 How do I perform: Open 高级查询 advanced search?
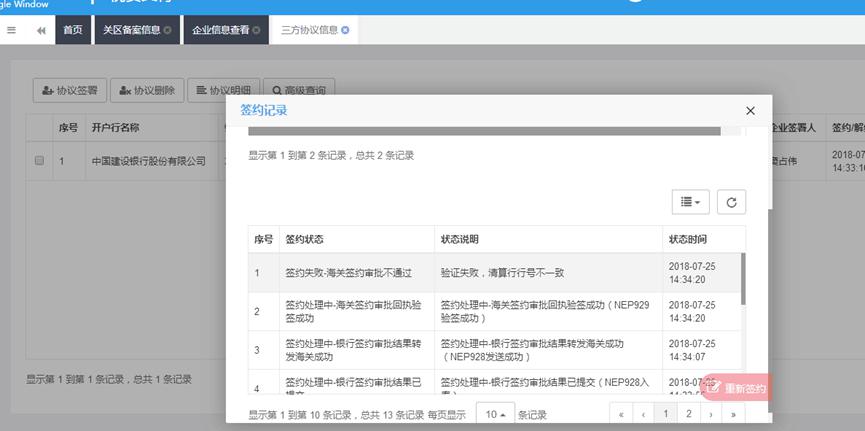click(300, 91)
